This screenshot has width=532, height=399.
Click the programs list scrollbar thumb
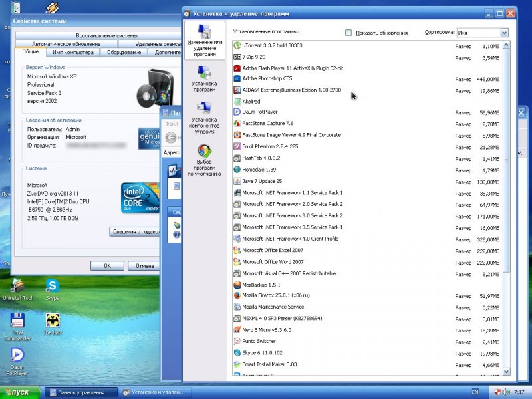506,160
